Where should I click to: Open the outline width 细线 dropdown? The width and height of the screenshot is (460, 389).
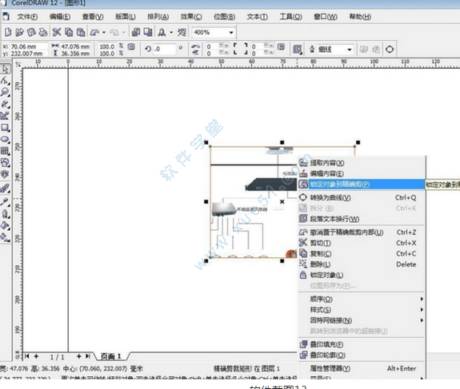pyautogui.click(x=349, y=49)
